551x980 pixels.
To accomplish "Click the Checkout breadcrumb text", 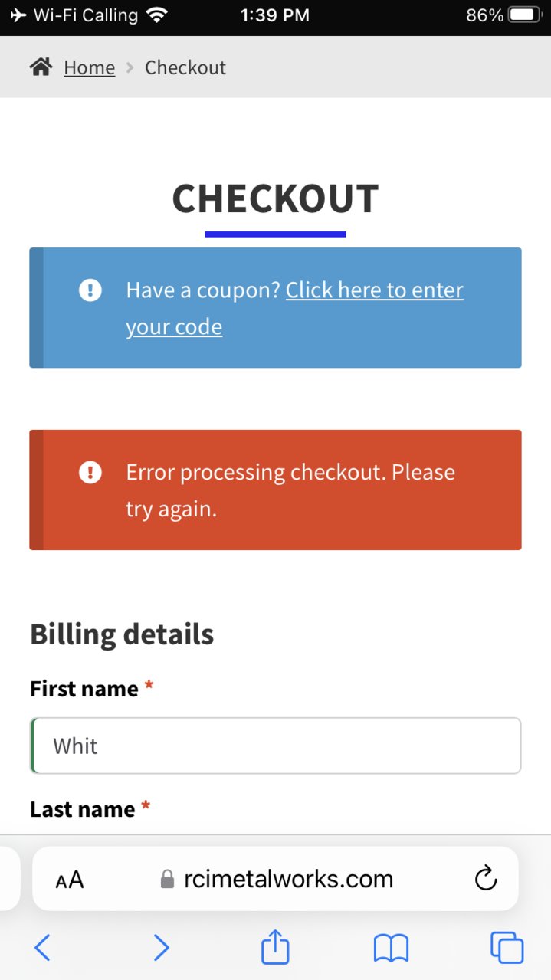I will point(185,67).
